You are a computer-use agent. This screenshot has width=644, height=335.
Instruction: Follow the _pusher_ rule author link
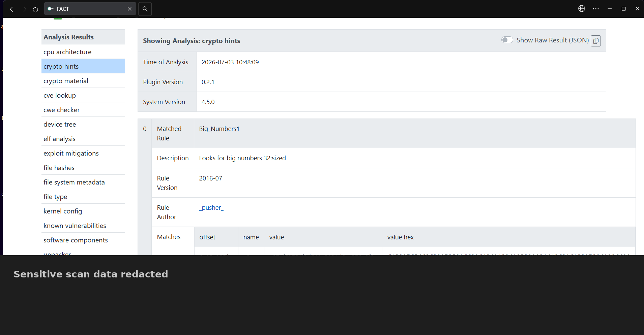pos(211,208)
